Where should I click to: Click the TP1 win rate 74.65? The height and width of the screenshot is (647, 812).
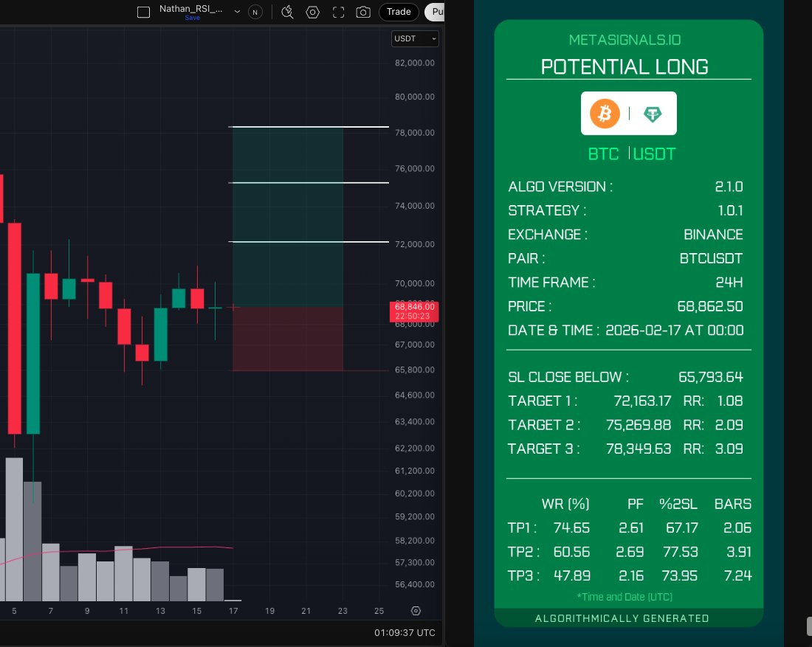point(571,528)
